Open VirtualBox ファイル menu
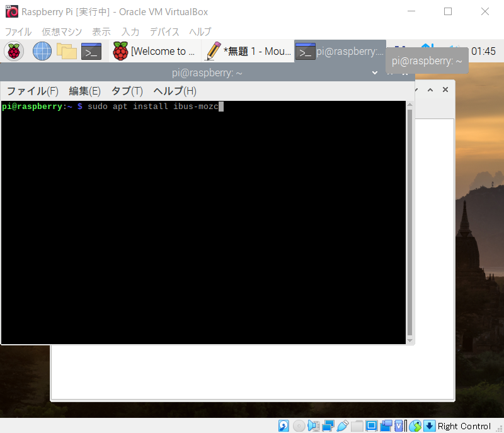 [18, 32]
